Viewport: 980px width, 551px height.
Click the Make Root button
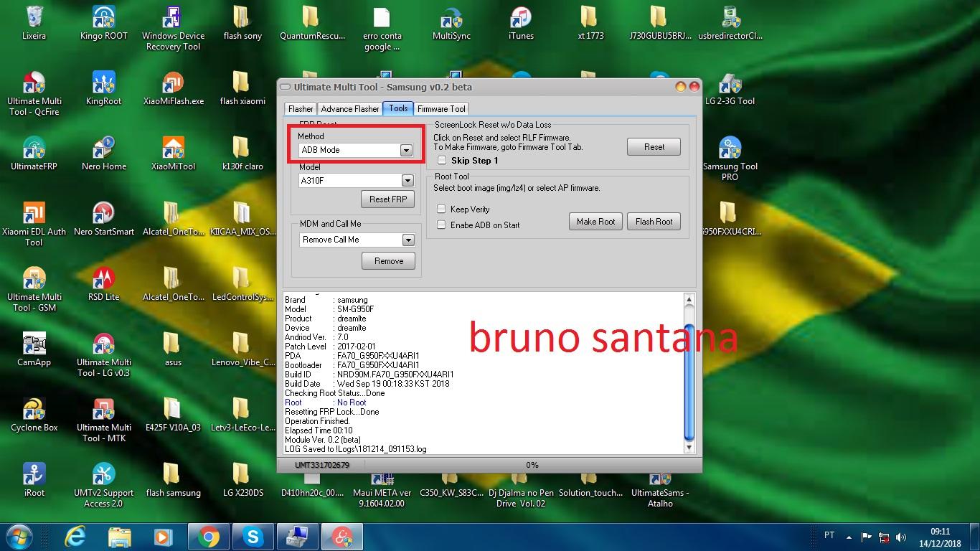pyautogui.click(x=595, y=222)
